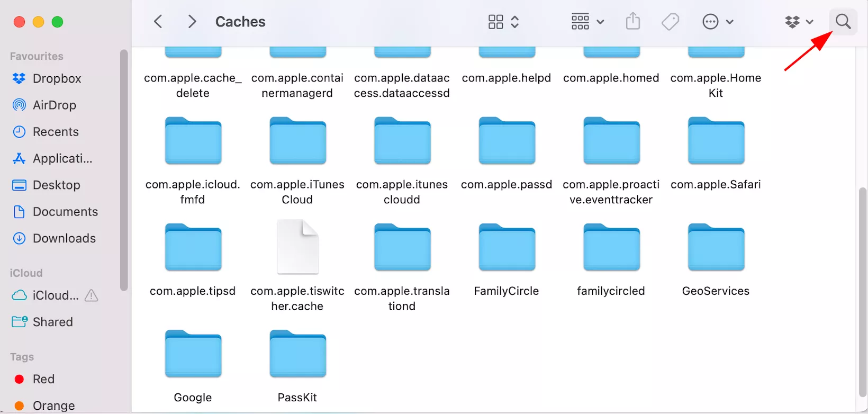Screen dimensions: 868x414
Task: Open Shared in the sidebar
Action: pos(52,322)
